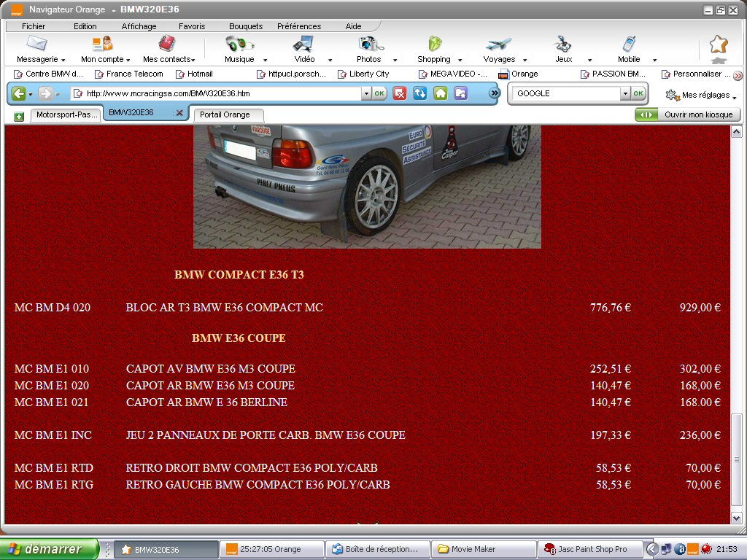Go to the home page icon
Viewport: 747px width, 560px height.
[440, 93]
